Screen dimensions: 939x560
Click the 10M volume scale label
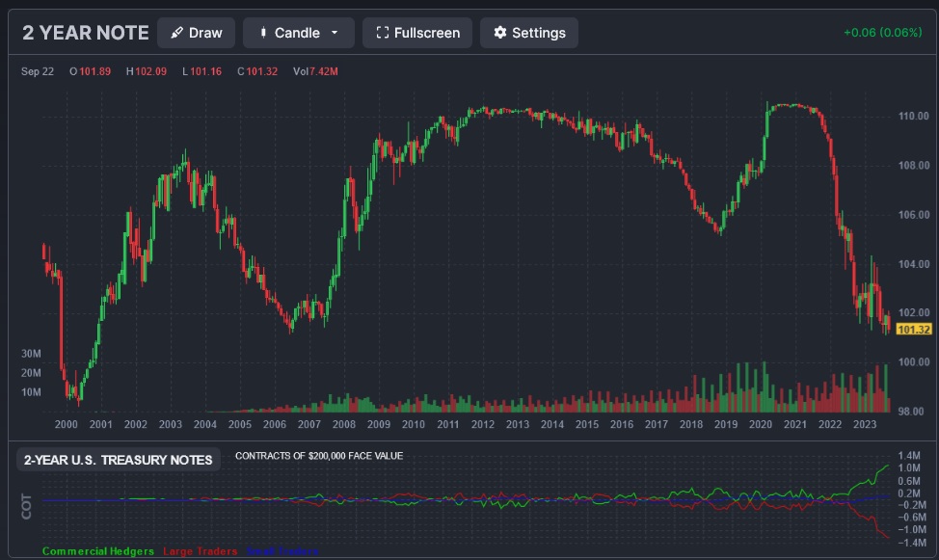31,392
